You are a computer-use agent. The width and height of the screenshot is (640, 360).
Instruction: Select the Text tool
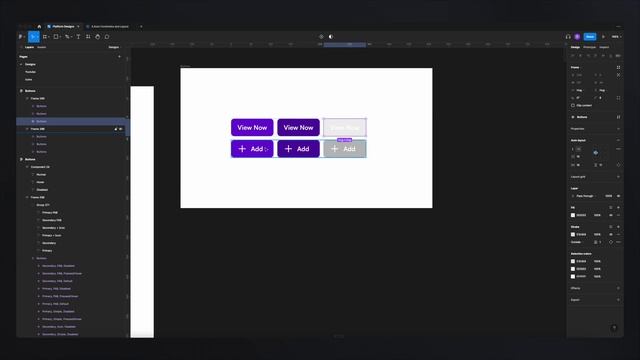tap(78, 37)
